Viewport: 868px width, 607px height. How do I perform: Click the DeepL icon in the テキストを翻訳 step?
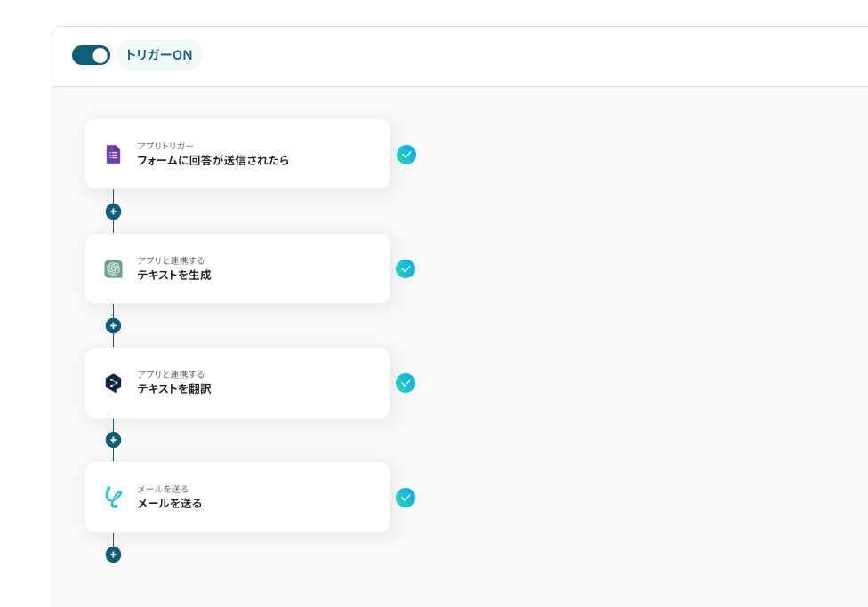[114, 383]
